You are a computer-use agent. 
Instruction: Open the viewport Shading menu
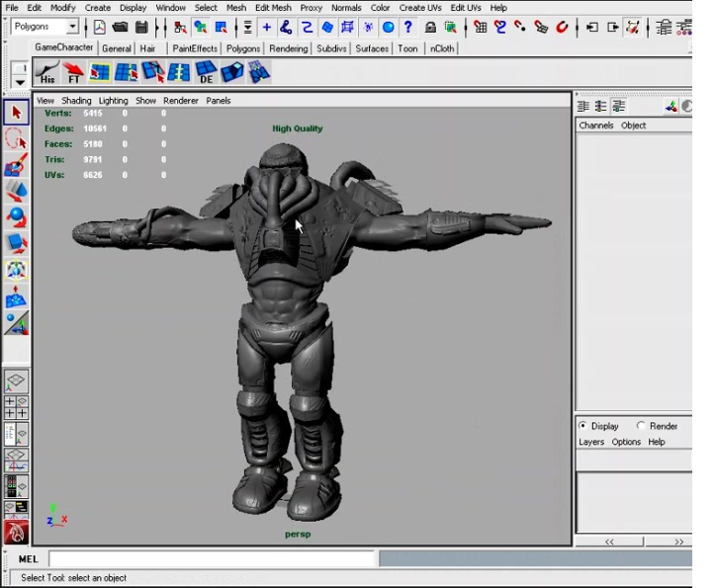click(x=76, y=101)
